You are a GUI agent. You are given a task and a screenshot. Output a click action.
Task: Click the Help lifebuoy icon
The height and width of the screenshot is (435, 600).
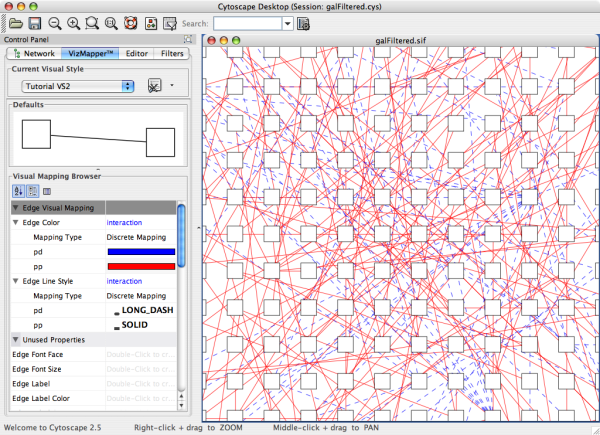(x=131, y=22)
